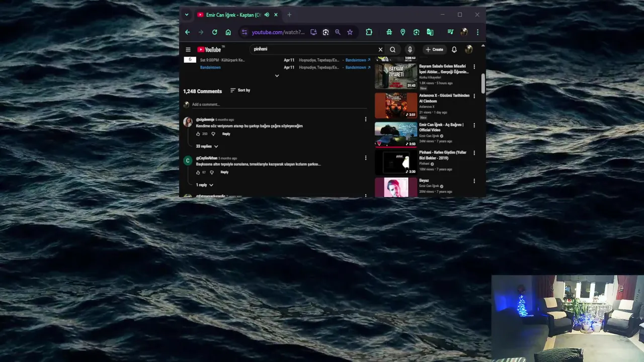
Task: Expand the 1 reply thread
Action: 205,185
